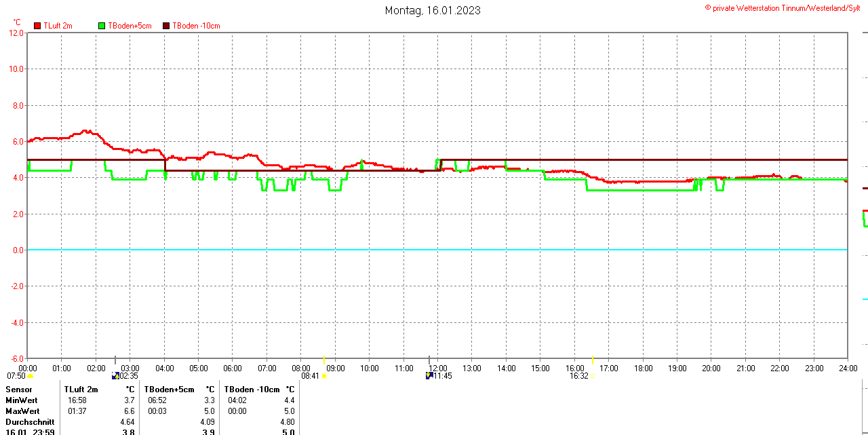Viewport: 868px width, 435px height.
Task: Click the Sensor column header
Action: [x=18, y=390]
